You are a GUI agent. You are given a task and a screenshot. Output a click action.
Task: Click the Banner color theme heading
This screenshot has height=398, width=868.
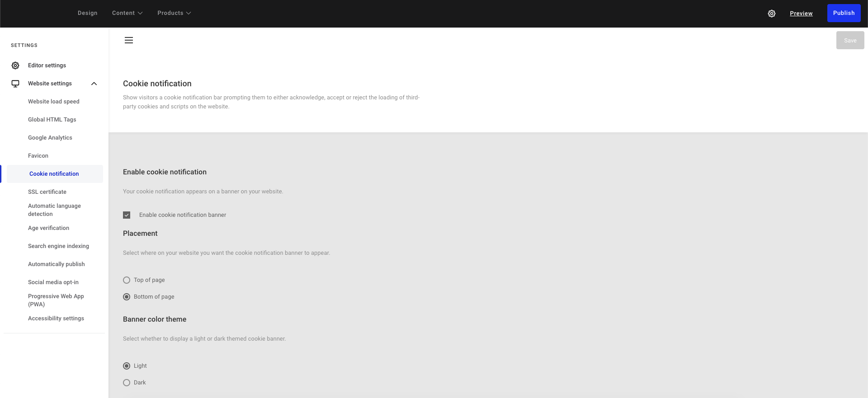click(155, 319)
